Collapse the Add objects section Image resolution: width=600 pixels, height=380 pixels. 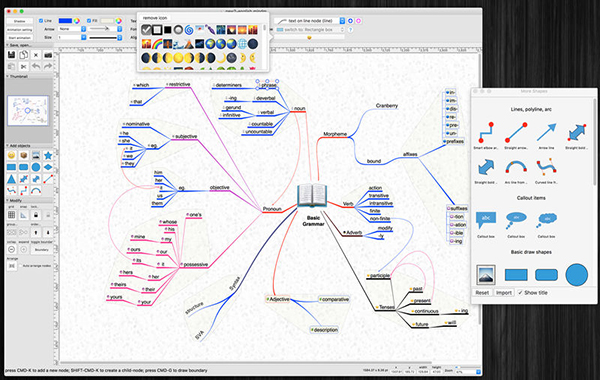click(8, 145)
